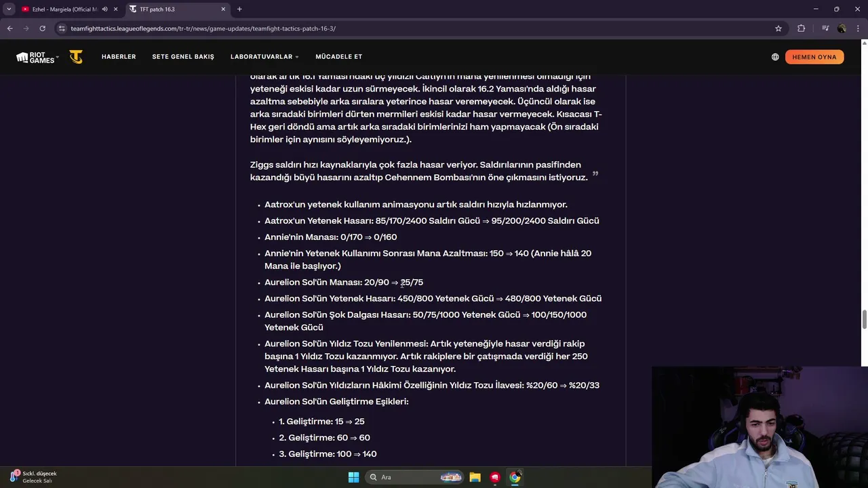Click the Annie'nin Mana Azaltması bullet

pyautogui.click(x=428, y=260)
